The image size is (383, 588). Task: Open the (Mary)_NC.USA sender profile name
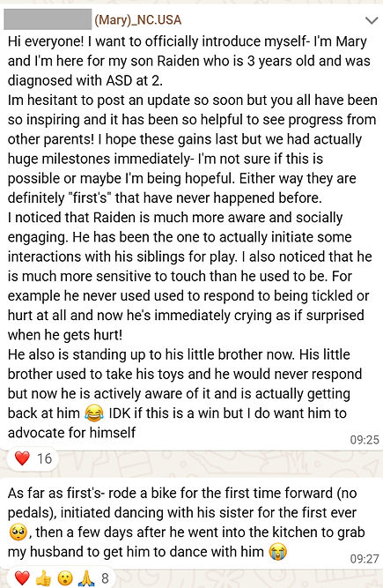[138, 20]
